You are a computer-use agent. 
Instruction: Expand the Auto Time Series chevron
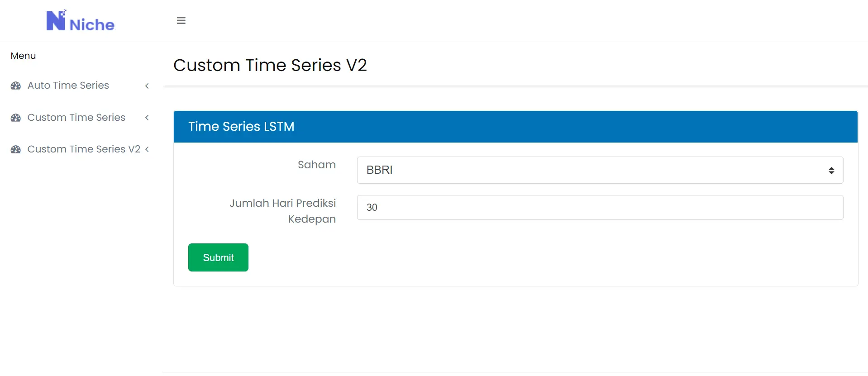pos(147,86)
